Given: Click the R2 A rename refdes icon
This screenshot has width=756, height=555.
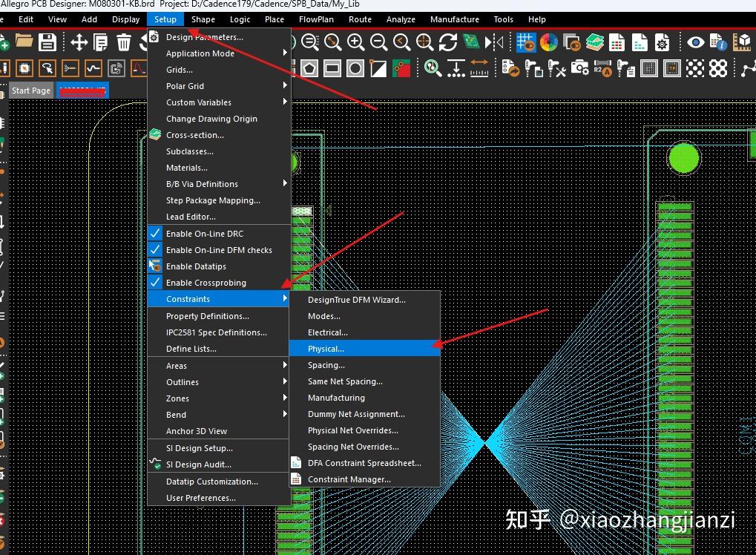Looking at the screenshot, I should click(602, 68).
